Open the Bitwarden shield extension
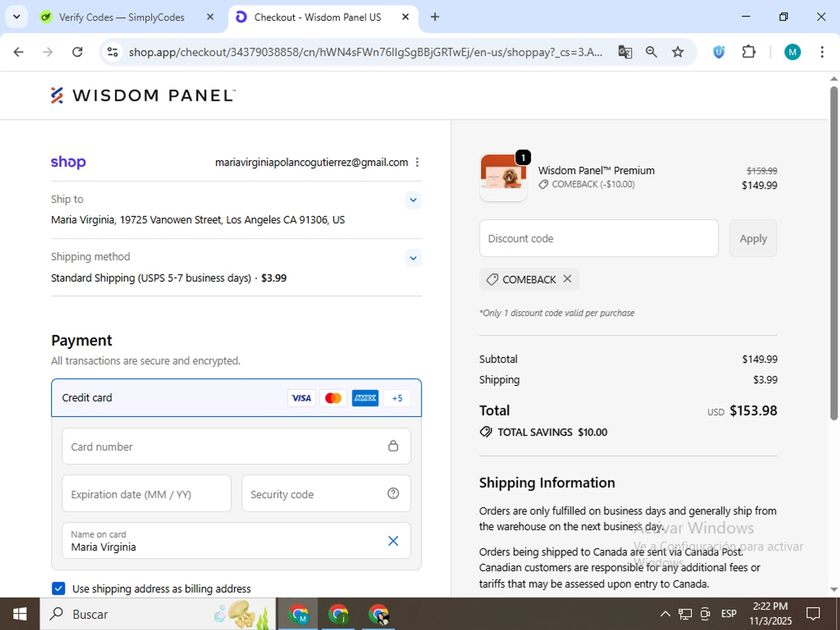This screenshot has width=840, height=630. click(x=719, y=52)
